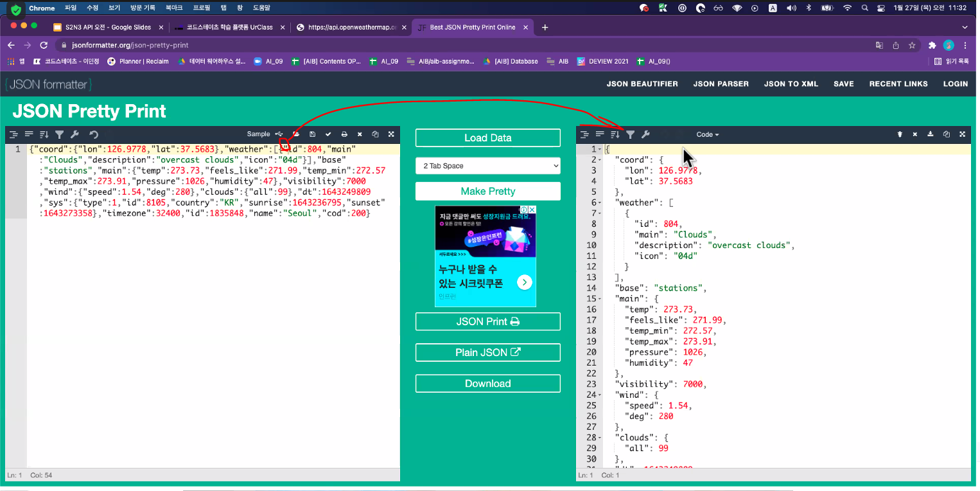
Task: Open JSON PARSER in site navigation
Action: (x=721, y=84)
